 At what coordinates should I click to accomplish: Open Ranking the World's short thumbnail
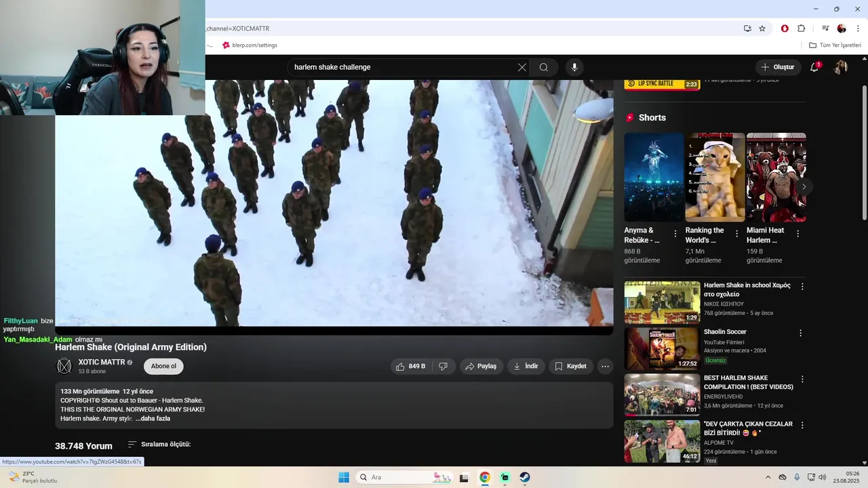pos(715,177)
